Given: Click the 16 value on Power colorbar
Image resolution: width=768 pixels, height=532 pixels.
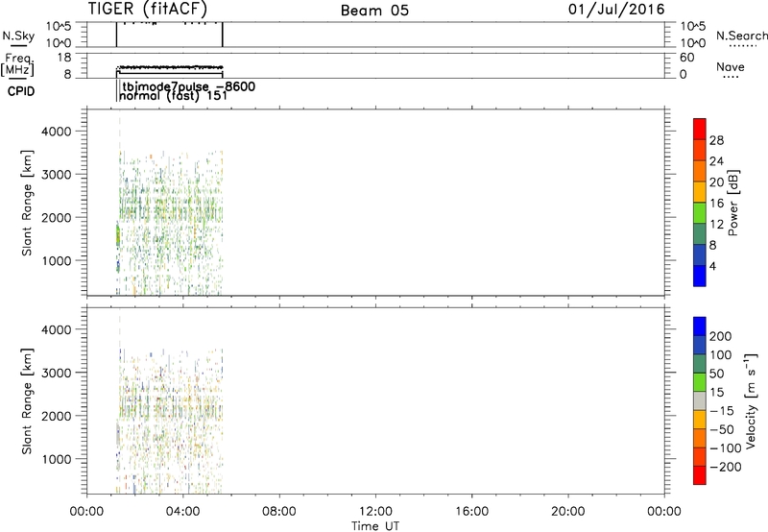Looking at the screenshot, I should [716, 204].
